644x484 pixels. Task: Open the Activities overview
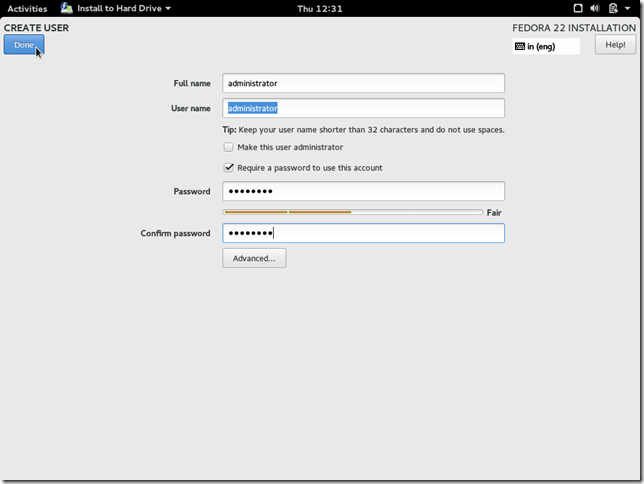[x=27, y=9]
